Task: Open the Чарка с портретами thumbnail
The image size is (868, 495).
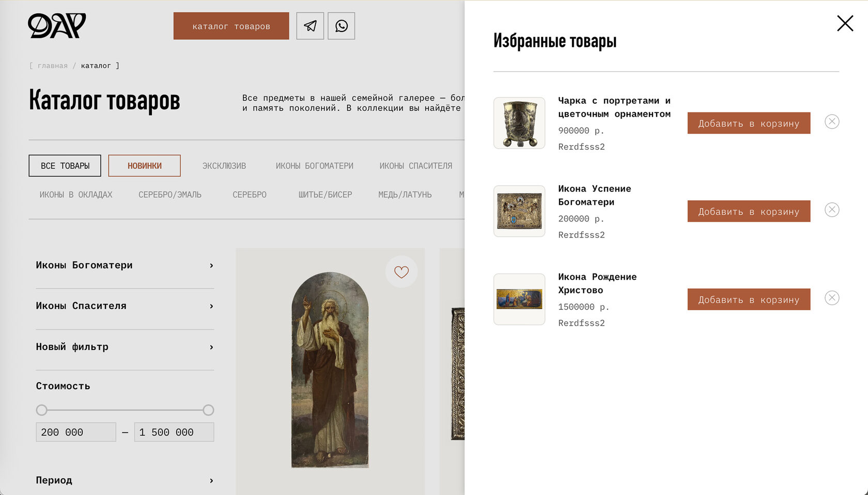Action: [x=519, y=123]
